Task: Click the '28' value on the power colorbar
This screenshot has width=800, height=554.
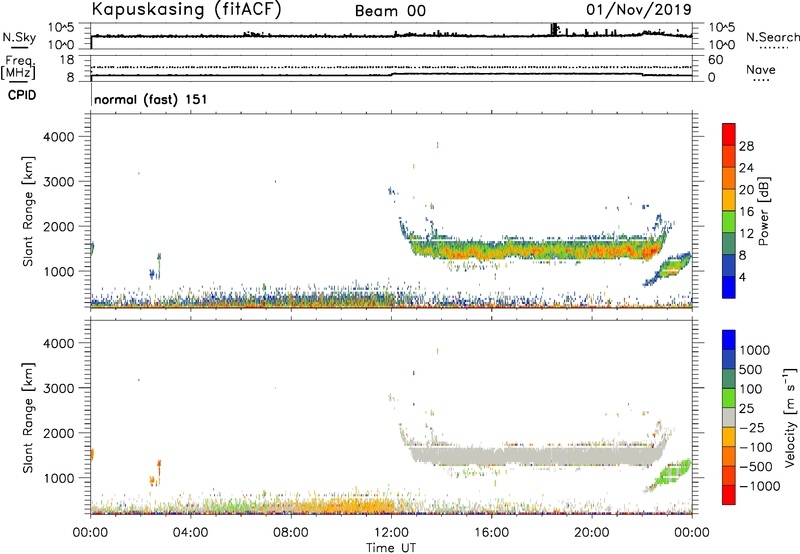Action: pyautogui.click(x=746, y=146)
